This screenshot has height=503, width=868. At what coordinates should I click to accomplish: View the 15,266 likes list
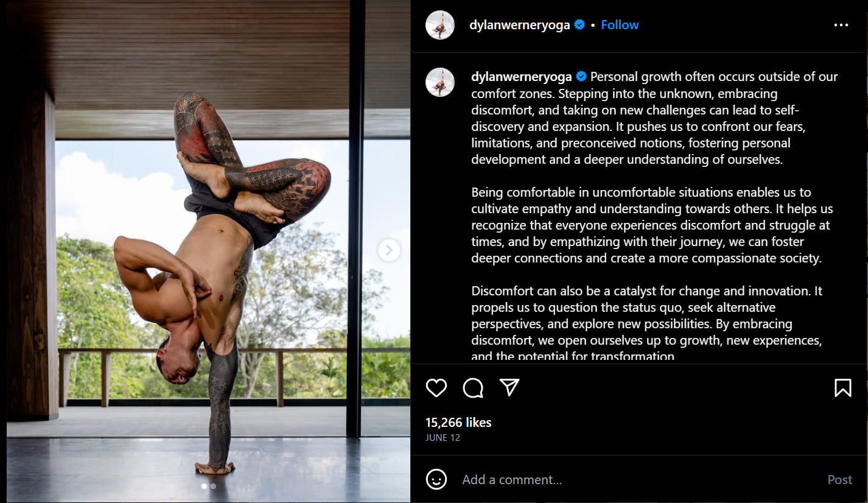(458, 422)
